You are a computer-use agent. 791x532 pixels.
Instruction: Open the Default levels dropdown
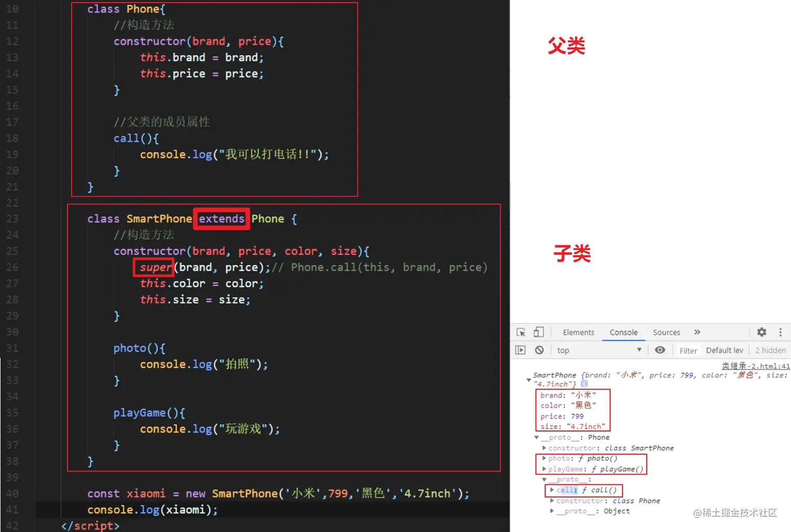click(x=725, y=350)
